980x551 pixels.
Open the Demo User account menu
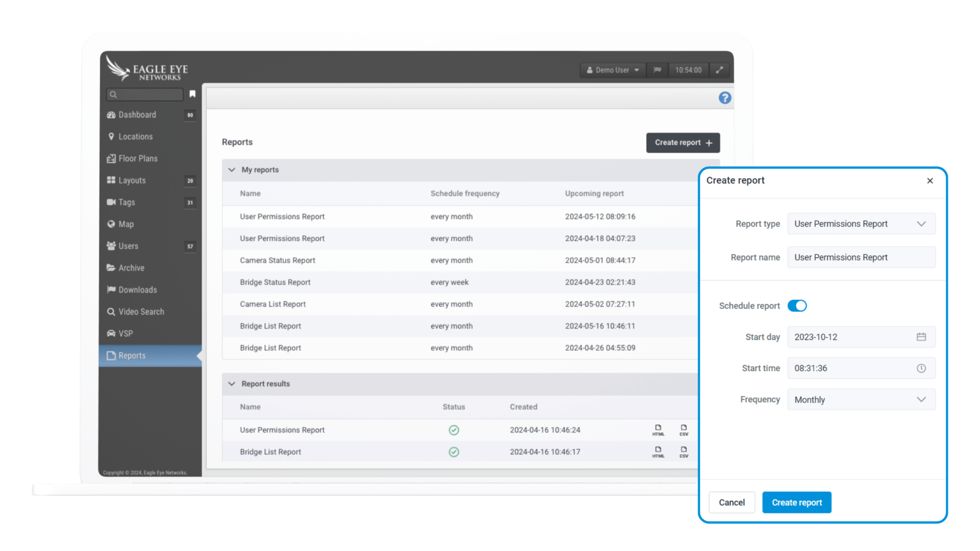[612, 70]
